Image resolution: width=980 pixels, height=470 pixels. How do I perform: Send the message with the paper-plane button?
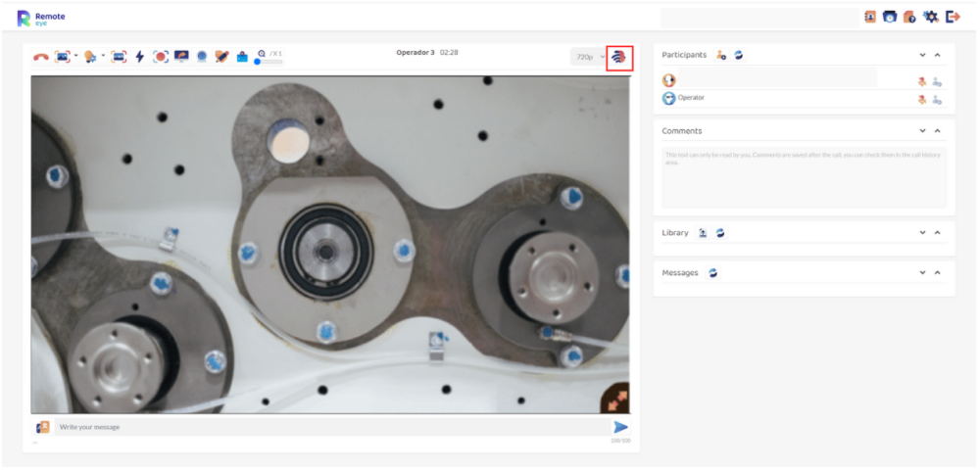620,428
